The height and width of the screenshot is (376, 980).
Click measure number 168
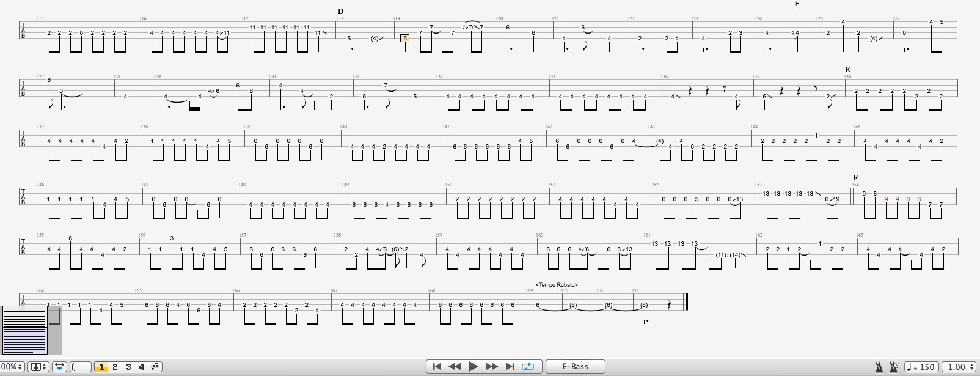[431, 291]
